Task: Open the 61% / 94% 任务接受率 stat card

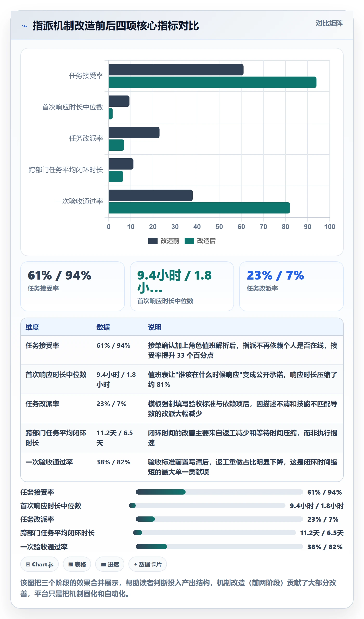Action: tap(73, 286)
